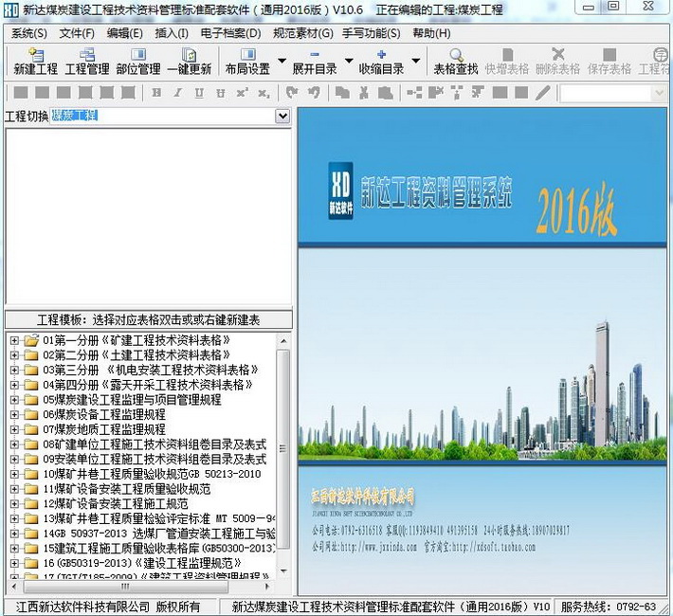Toggle the italic I formatting button
This screenshot has width=673, height=616.
(x=176, y=93)
